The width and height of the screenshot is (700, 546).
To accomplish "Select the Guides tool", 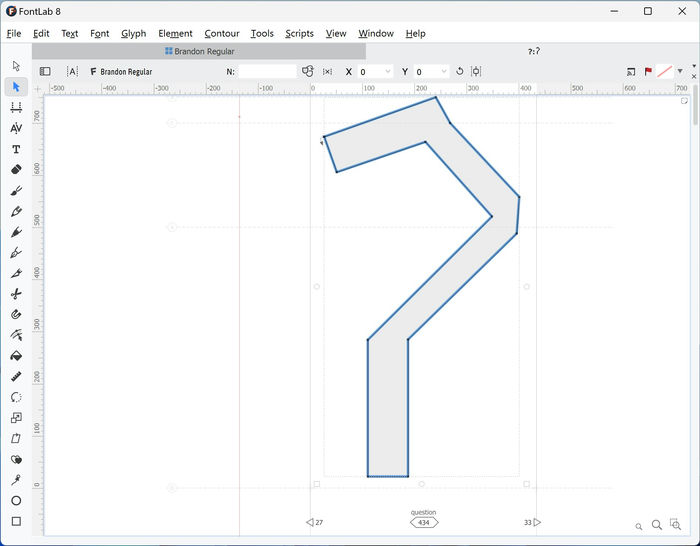I will pos(16,335).
